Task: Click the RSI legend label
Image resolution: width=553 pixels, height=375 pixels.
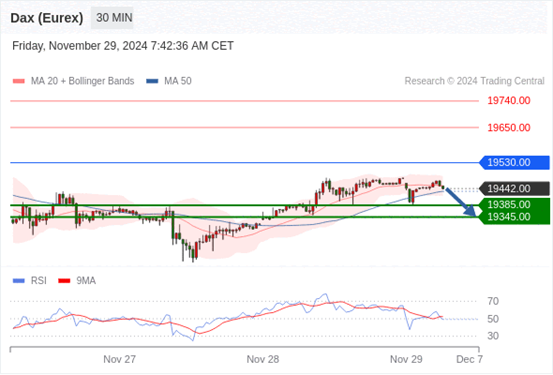Action: tap(39, 281)
